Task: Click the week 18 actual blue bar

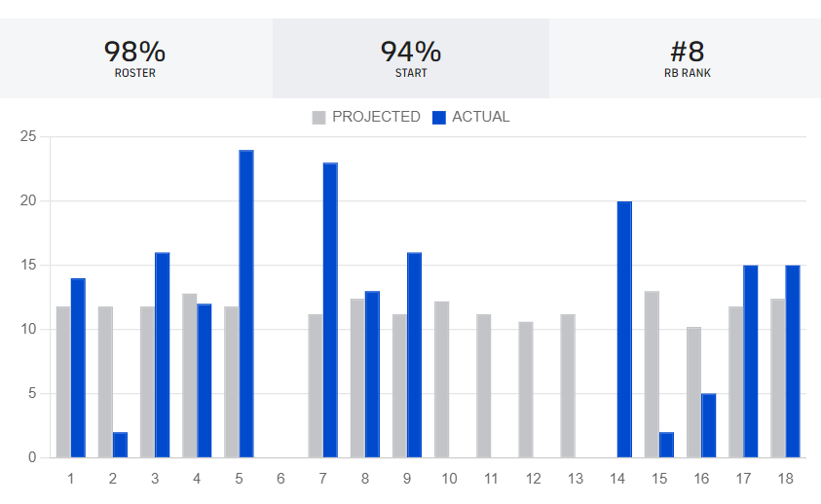Action: coord(793,361)
